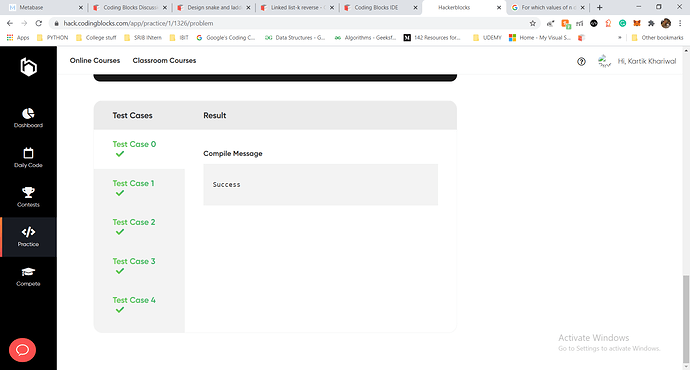Open Online Courses menu

point(95,61)
